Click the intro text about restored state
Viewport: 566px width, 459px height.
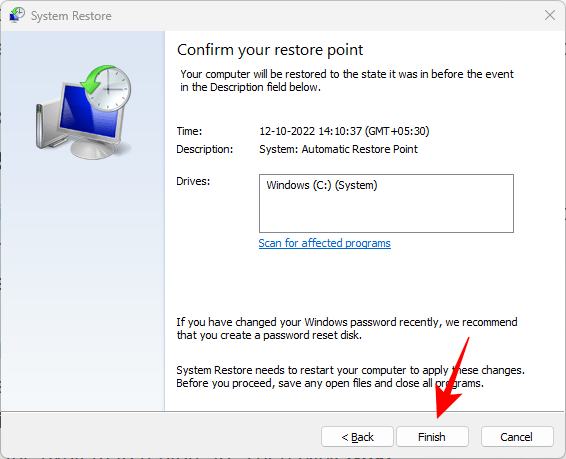pyautogui.click(x=347, y=80)
